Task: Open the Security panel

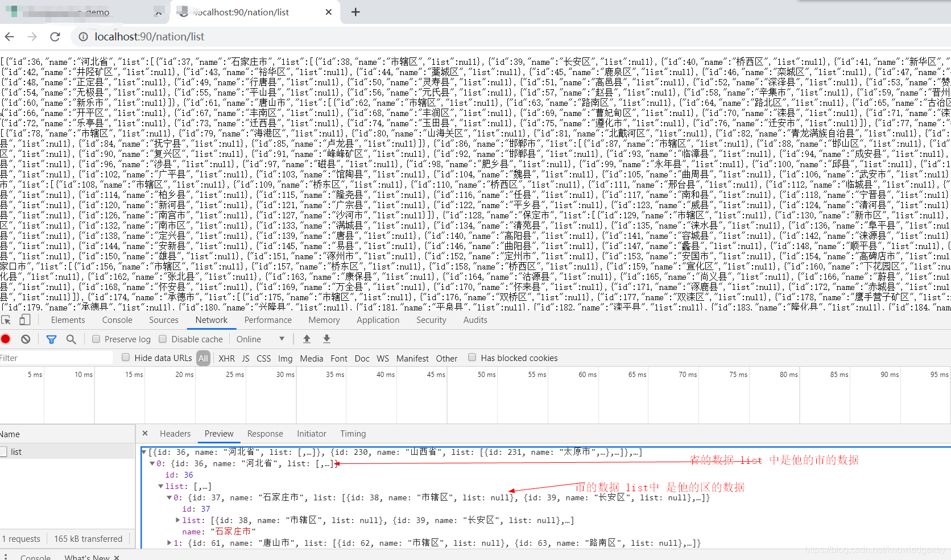Action: 431,320
